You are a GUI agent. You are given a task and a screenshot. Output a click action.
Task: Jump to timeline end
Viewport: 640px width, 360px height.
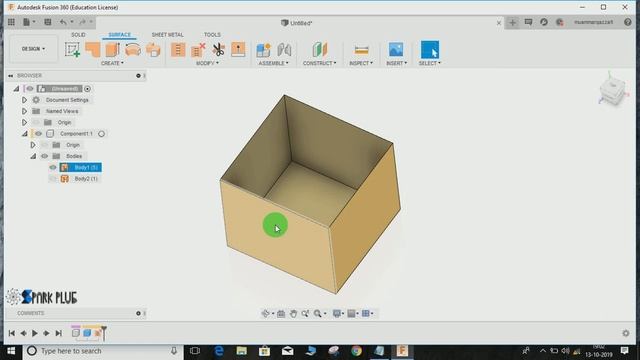pyautogui.click(x=58, y=333)
